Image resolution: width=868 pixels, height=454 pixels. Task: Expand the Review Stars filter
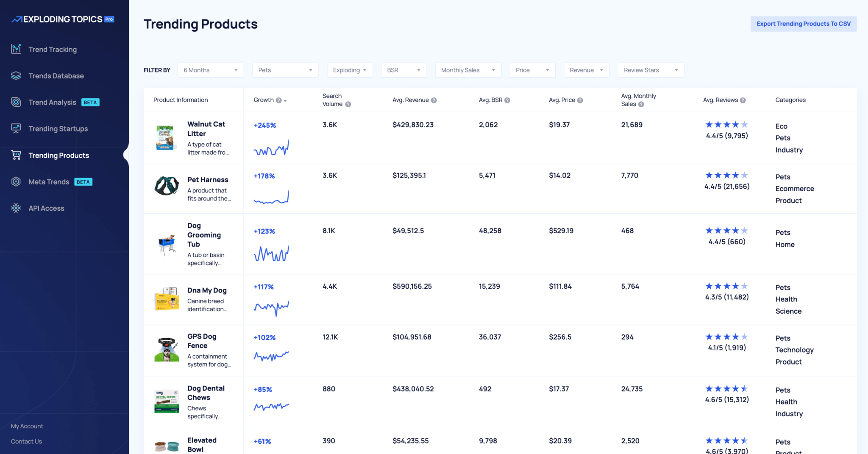[651, 70]
